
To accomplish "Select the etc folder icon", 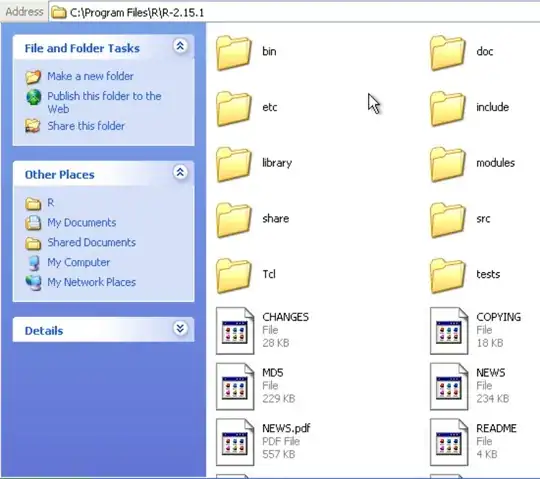I will (234, 108).
